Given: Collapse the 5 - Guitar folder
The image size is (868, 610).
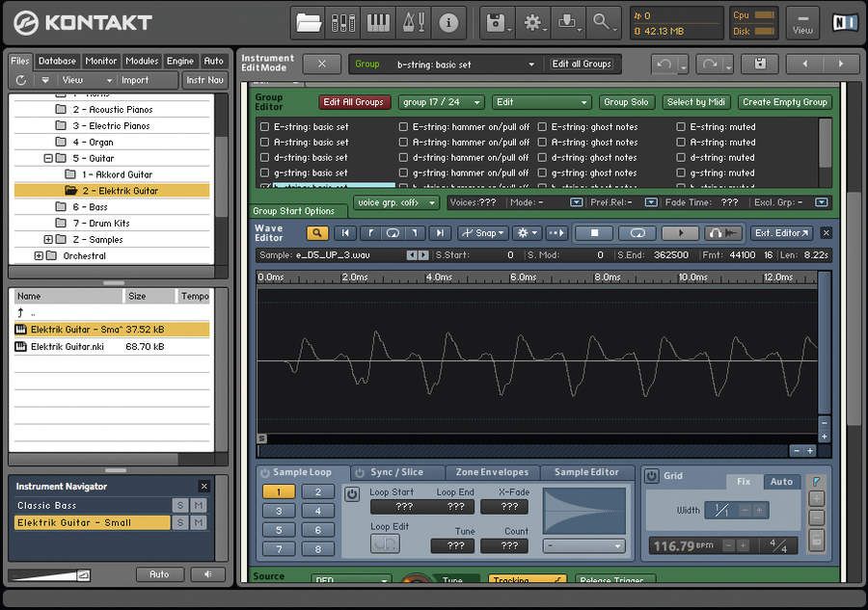Looking at the screenshot, I should (x=48, y=158).
